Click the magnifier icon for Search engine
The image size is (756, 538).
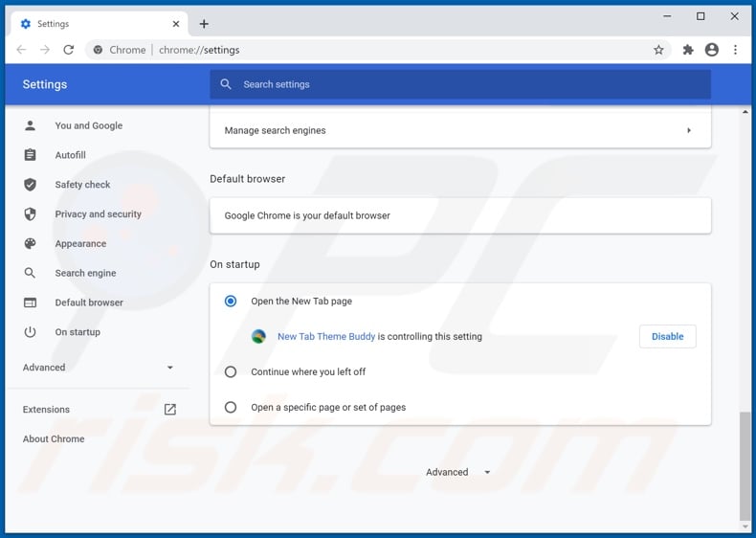[x=30, y=273]
